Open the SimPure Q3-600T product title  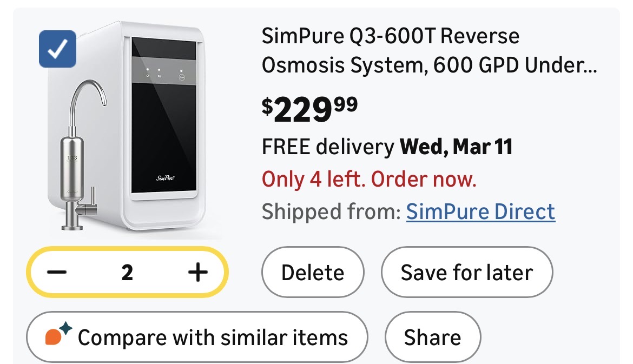coord(390,37)
